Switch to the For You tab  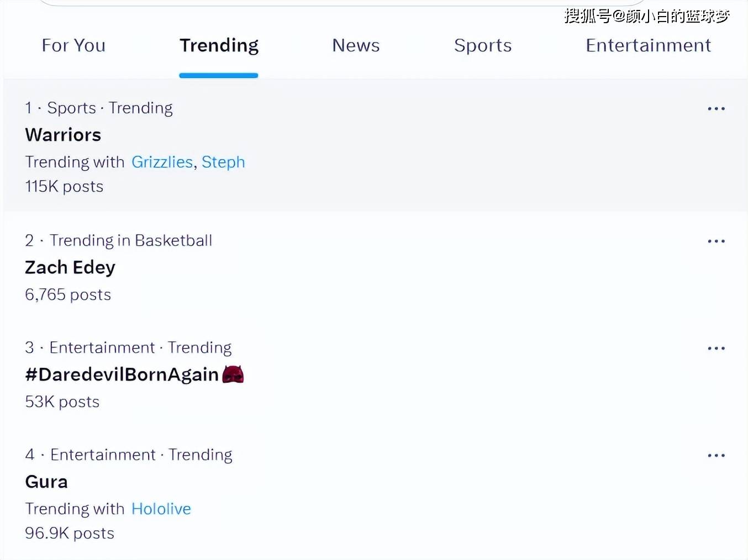pyautogui.click(x=73, y=45)
